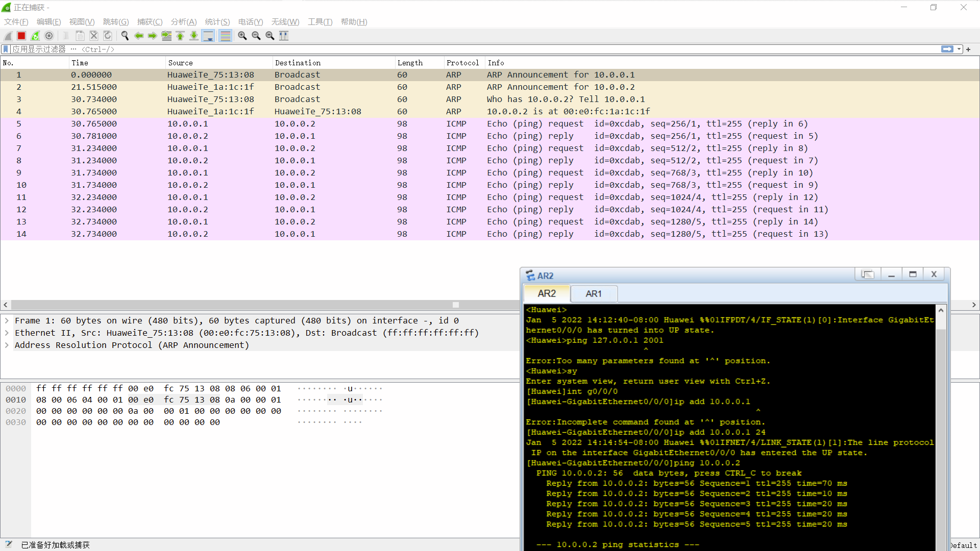This screenshot has height=551, width=980.
Task: Jump to the first packet
Action: 180,36
